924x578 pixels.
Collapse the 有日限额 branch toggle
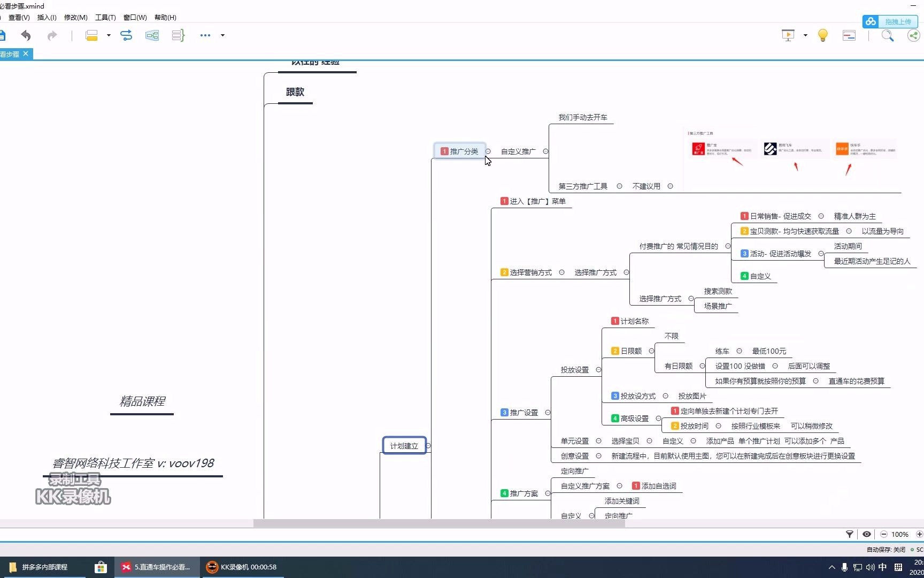[702, 366]
